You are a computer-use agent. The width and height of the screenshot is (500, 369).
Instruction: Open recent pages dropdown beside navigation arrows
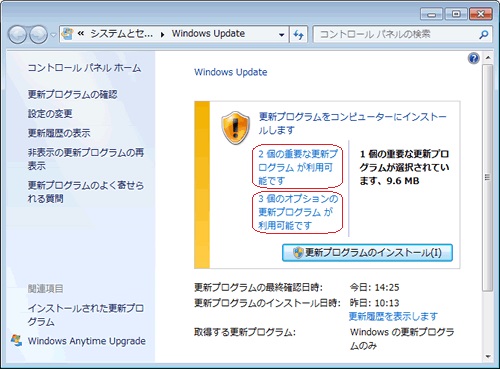coord(53,35)
